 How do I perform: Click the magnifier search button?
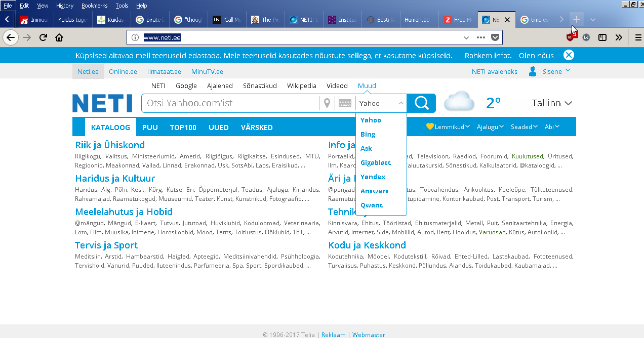point(421,103)
